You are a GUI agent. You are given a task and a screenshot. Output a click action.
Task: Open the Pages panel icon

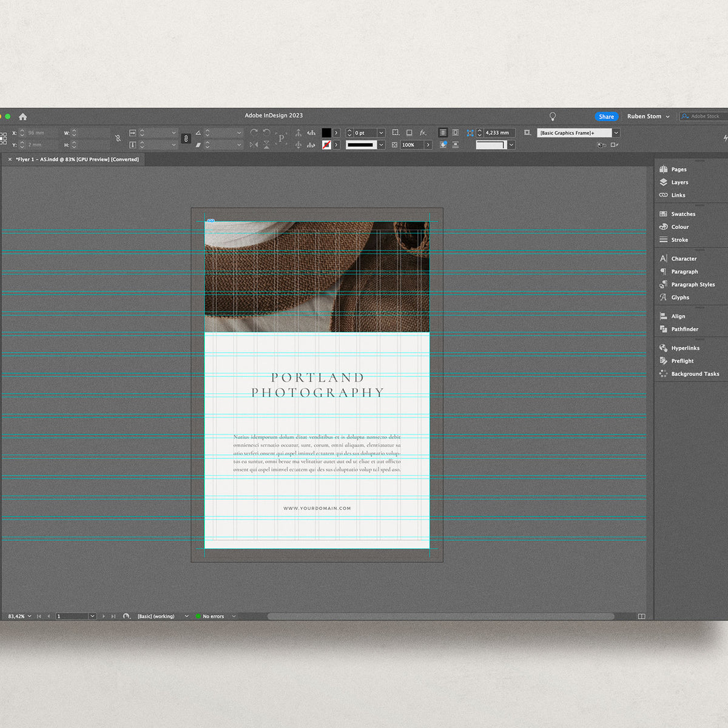663,169
